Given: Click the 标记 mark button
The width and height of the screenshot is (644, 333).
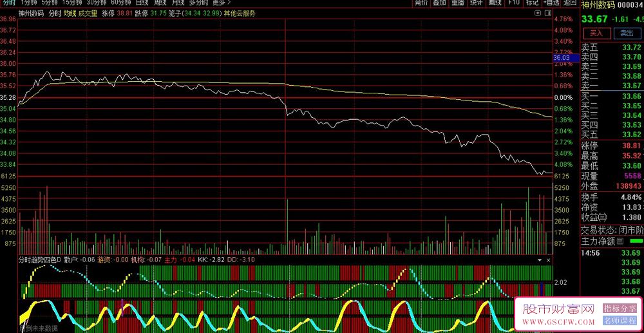Looking at the screenshot, I should pyautogui.click(x=532, y=3).
